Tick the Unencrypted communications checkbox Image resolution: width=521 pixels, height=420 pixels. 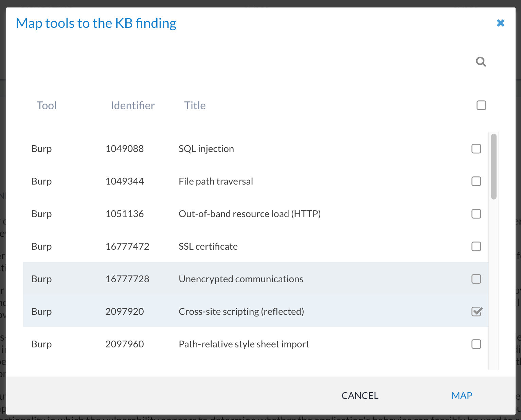tap(476, 279)
